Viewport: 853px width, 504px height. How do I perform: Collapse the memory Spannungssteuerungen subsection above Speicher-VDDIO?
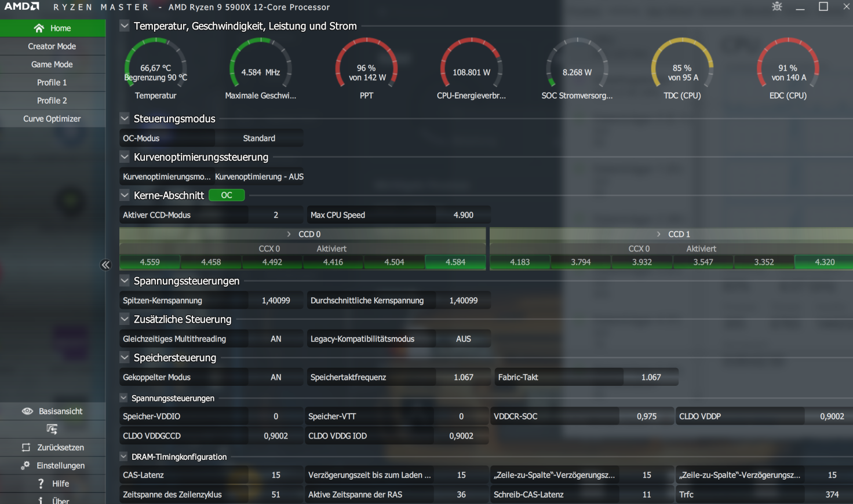pos(123,398)
